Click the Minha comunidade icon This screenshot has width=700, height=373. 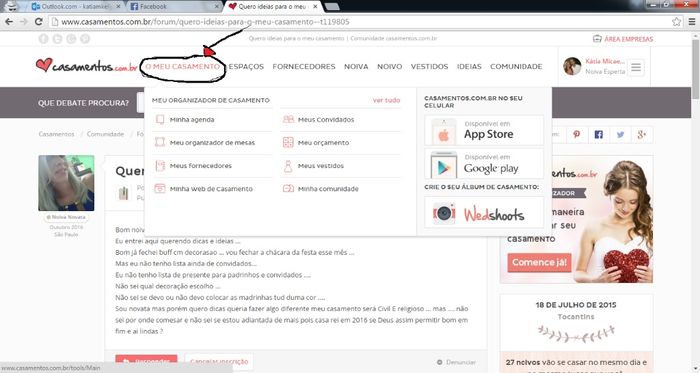(x=288, y=188)
